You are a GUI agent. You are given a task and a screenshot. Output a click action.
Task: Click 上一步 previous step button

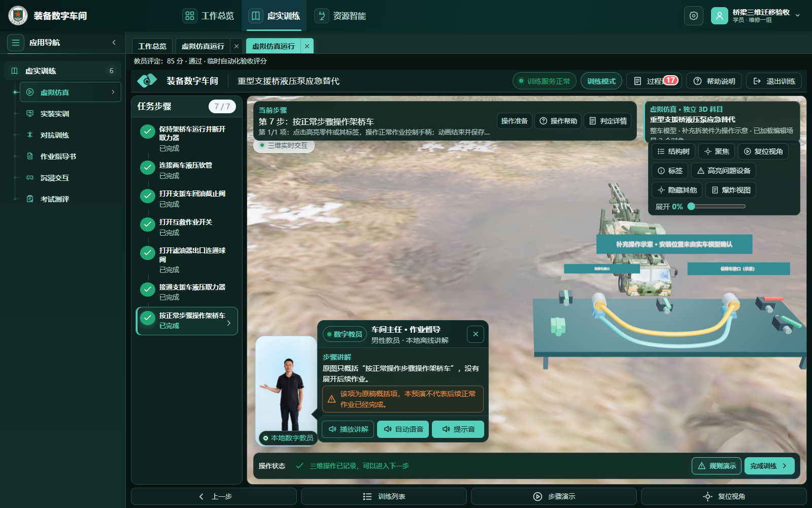point(214,496)
